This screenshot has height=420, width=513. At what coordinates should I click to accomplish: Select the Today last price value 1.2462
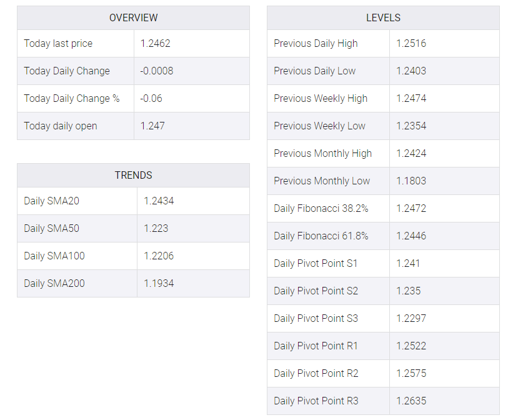155,44
